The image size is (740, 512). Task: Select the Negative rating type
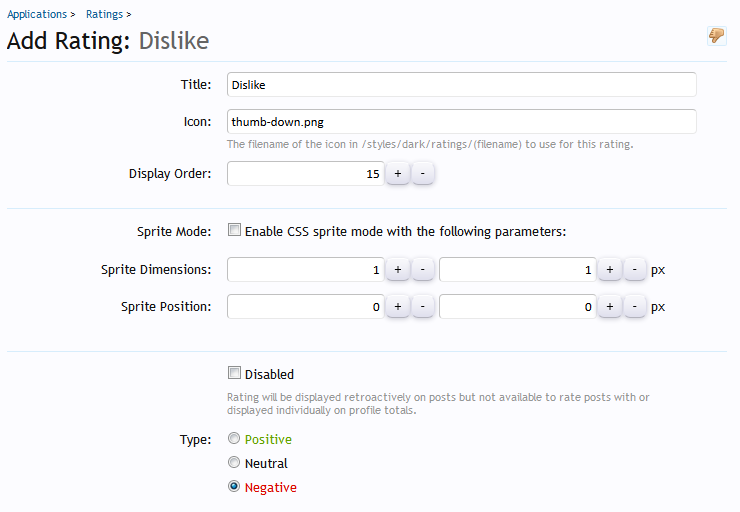(235, 487)
